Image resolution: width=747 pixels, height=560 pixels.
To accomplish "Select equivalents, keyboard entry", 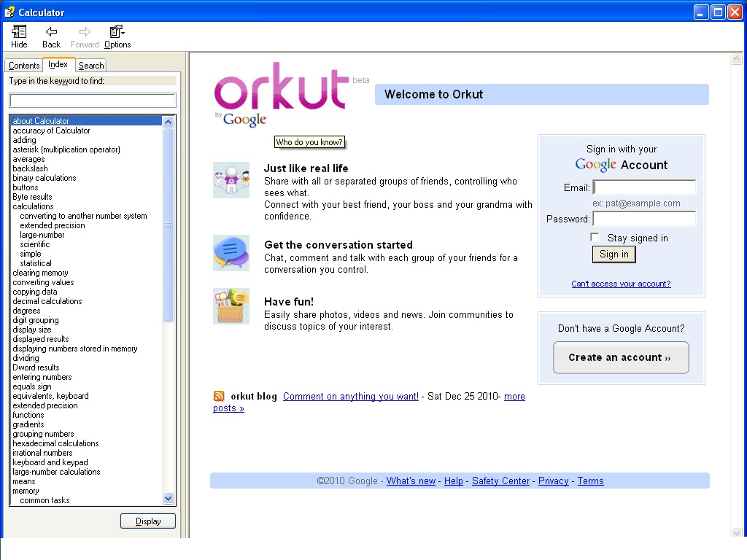I will tap(50, 396).
